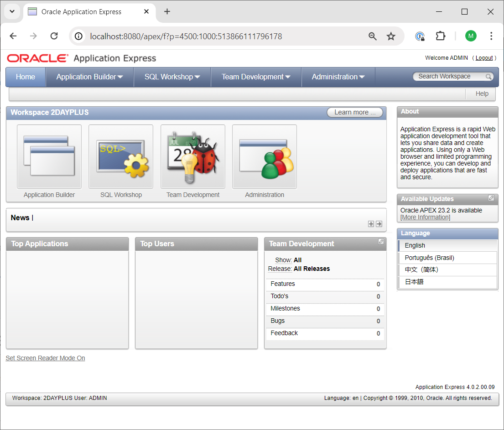
Task: Click the Show: All filter link
Action: 288,260
